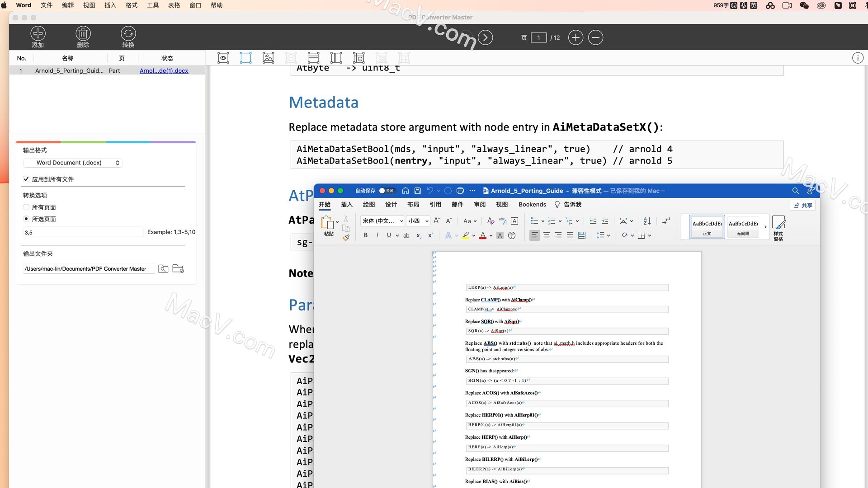Open line spacing dropdown
This screenshot has width=868, height=488.
coord(603,235)
